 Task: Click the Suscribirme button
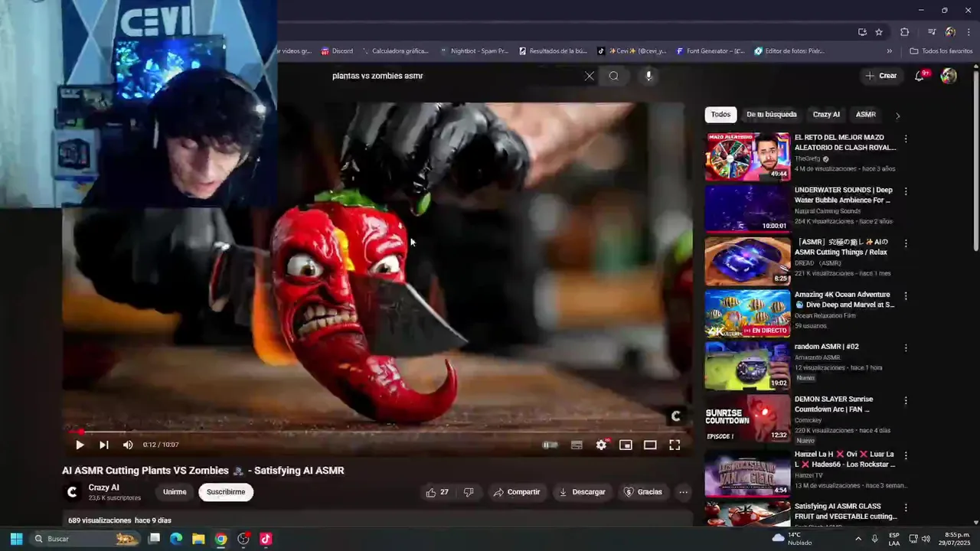(x=226, y=492)
